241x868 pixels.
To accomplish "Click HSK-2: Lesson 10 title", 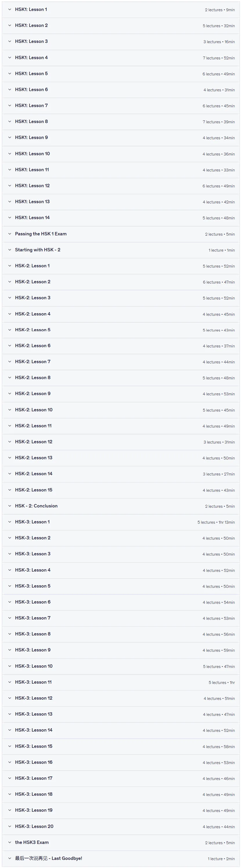I will point(34,410).
